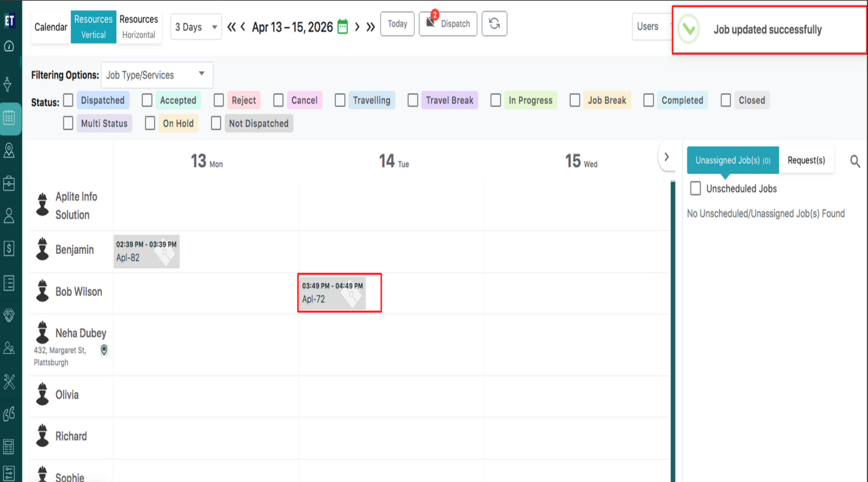Enable the Dispatched status checkbox
The width and height of the screenshot is (868, 482).
(68, 100)
